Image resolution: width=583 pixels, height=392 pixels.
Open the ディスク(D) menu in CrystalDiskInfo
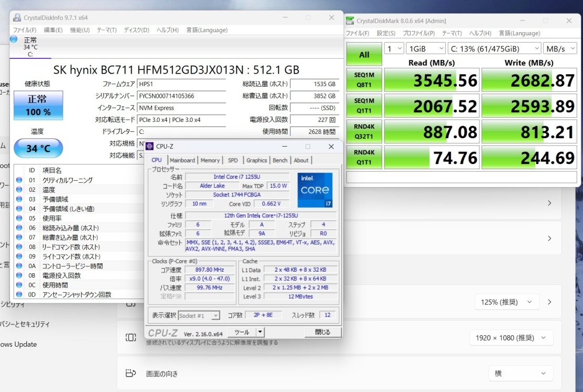136,30
